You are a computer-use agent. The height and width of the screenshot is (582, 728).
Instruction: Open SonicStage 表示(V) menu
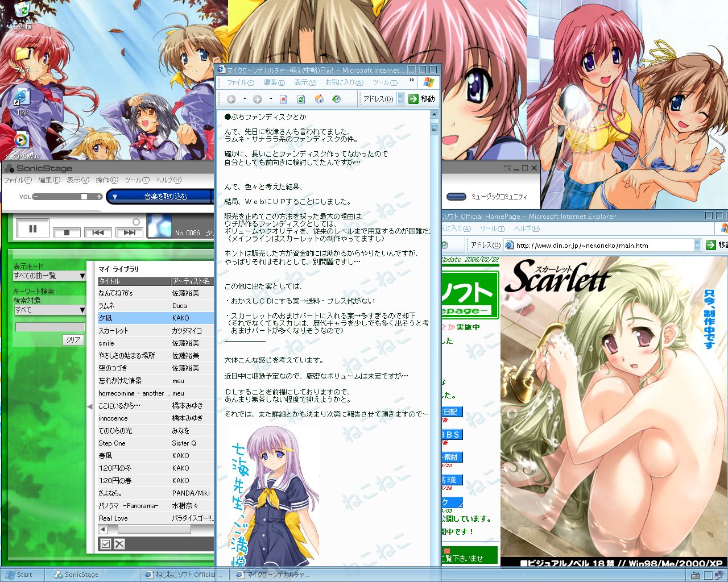[x=78, y=180]
